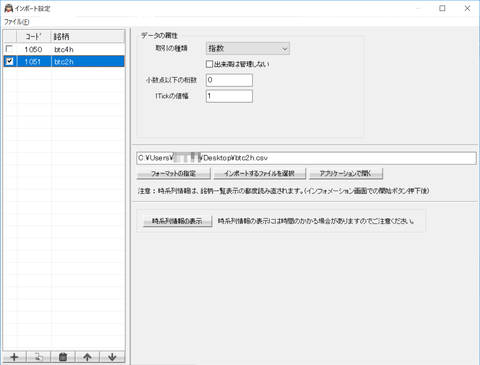This screenshot has width=480, height=365.
Task: Click the 小数点以下の桁数 input field
Action: (x=229, y=80)
